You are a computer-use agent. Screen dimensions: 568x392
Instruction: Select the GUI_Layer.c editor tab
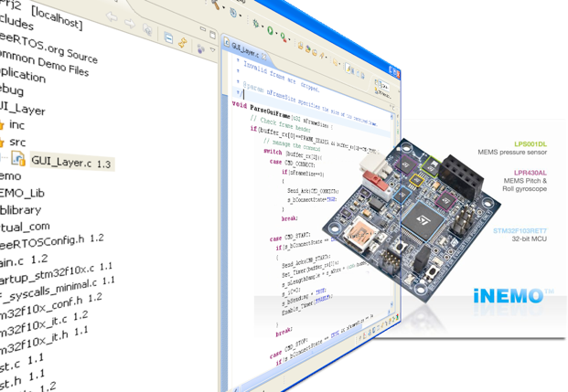(x=245, y=49)
